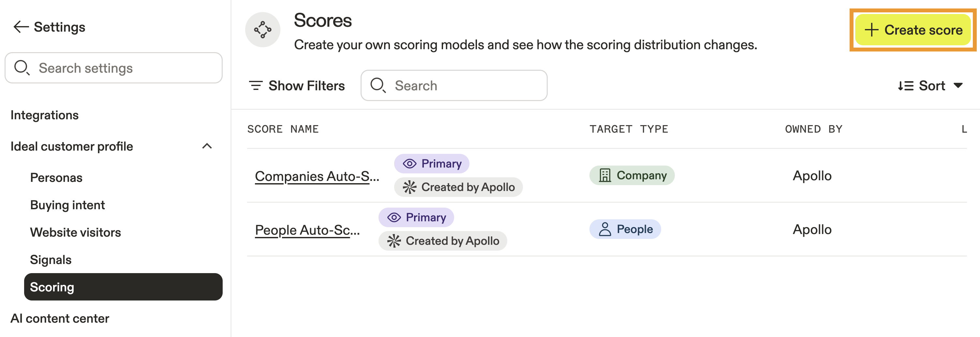980x337 pixels.
Task: Click the eye icon on People Primary badge
Action: 394,218
